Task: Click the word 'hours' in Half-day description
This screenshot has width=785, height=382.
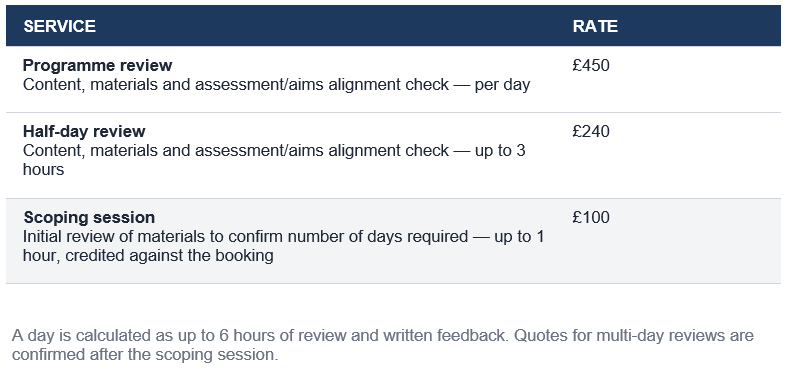Action: point(44,169)
